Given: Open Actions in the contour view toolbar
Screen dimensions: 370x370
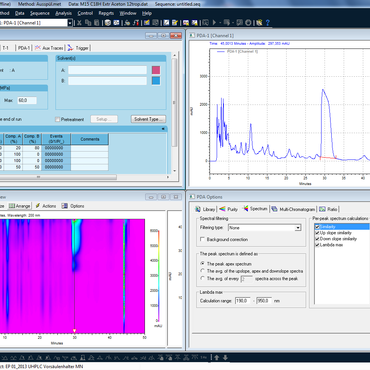Looking at the screenshot, I should click(46, 206).
